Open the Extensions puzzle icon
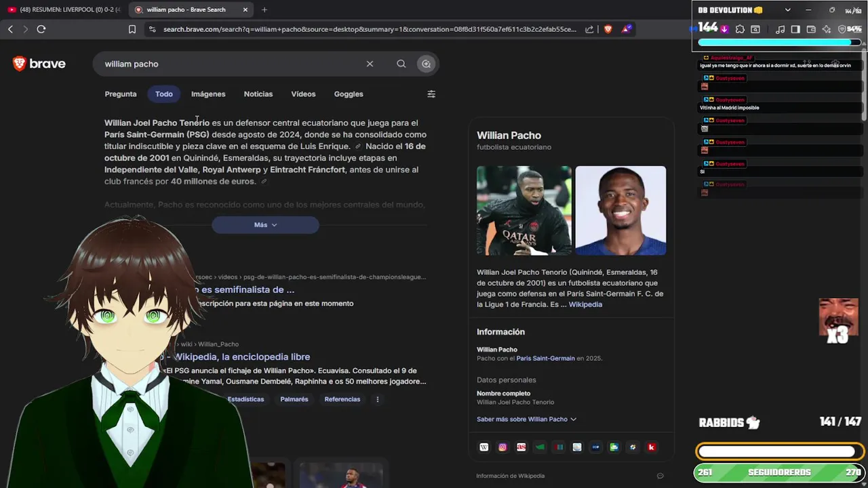Viewport: 868px width, 488px height. 740,29
